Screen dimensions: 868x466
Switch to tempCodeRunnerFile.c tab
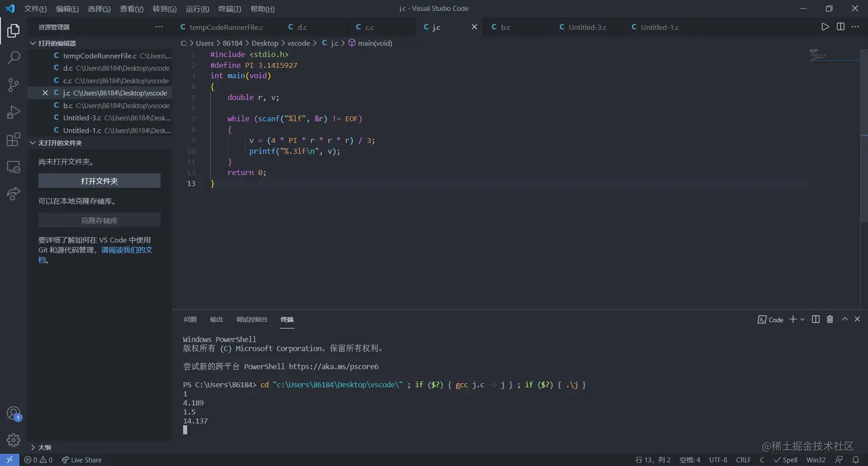point(226,27)
